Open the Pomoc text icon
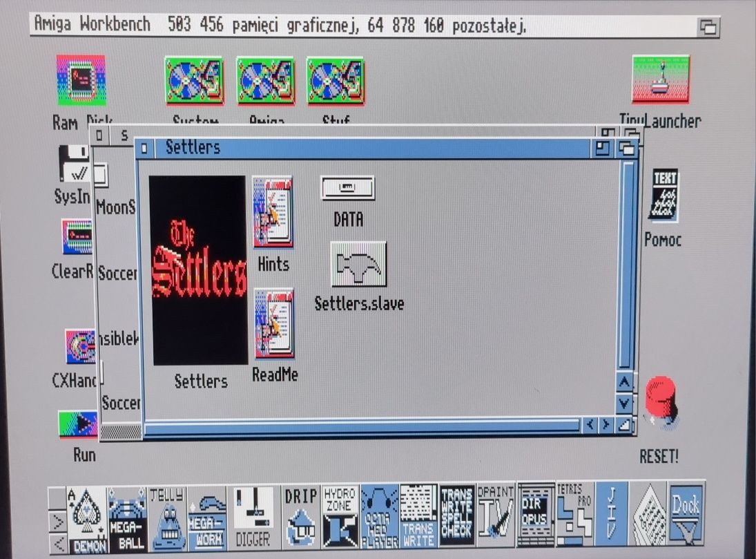The width and height of the screenshot is (756, 559). coord(666,196)
